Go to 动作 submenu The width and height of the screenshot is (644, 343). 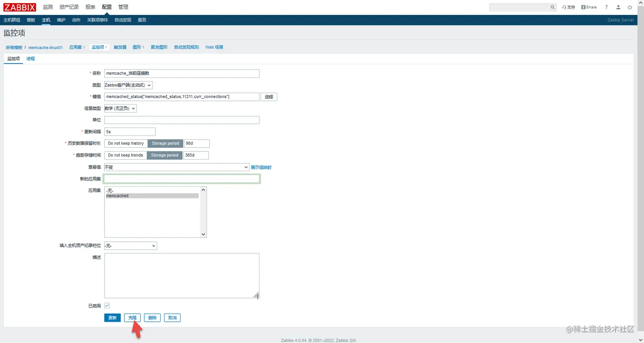pyautogui.click(x=76, y=20)
